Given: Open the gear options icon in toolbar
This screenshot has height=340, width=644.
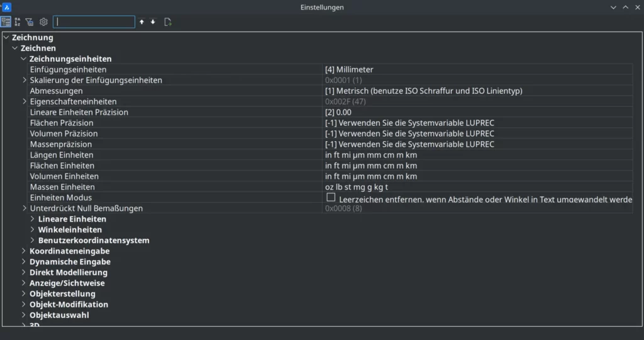Looking at the screenshot, I should click(43, 22).
